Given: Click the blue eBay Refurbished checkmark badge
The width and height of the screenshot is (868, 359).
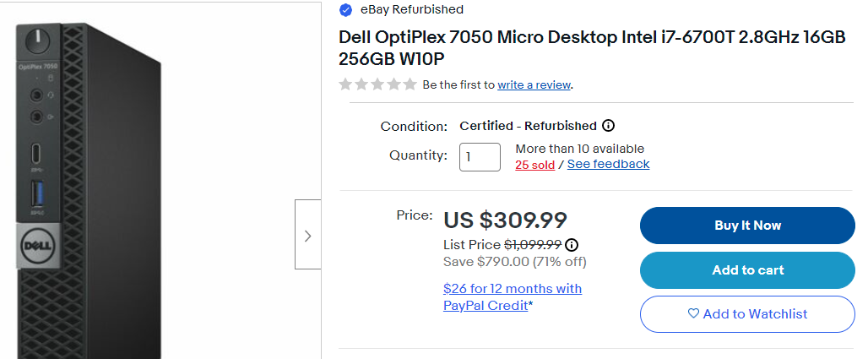Looking at the screenshot, I should point(345,10).
